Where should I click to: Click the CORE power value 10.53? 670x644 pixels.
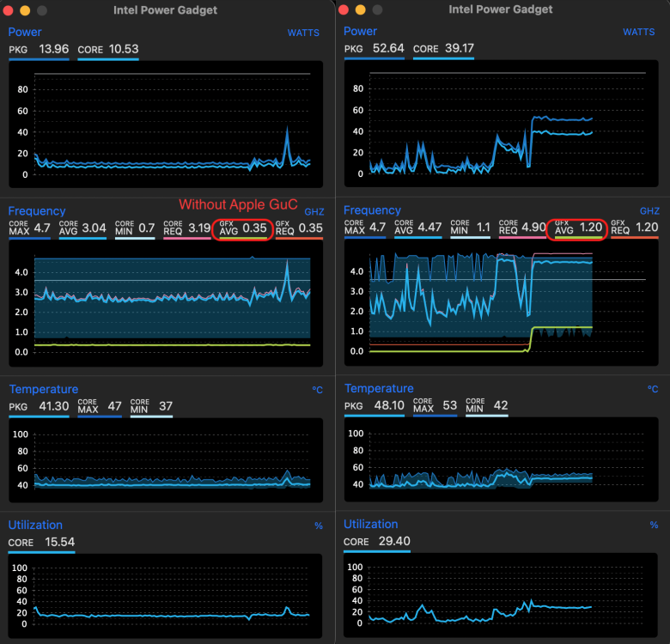pos(124,49)
